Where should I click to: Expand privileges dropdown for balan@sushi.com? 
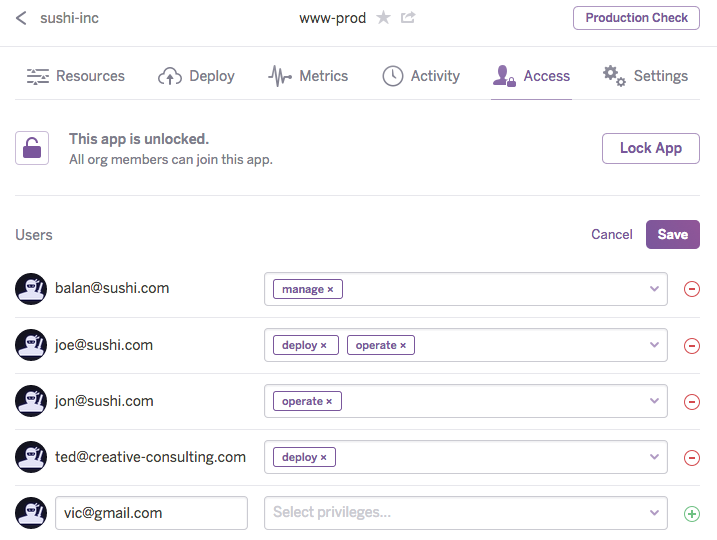(654, 289)
